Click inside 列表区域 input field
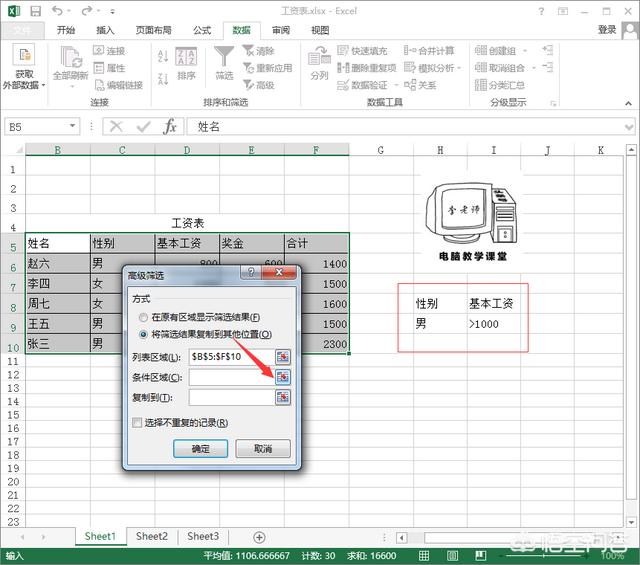Image resolution: width=640 pixels, height=565 pixels. click(231, 357)
